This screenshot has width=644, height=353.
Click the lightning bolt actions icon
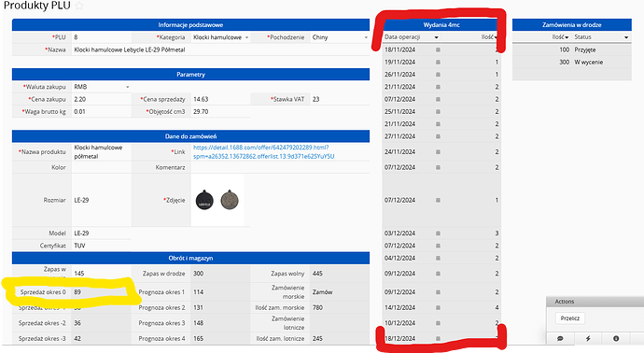(588, 339)
